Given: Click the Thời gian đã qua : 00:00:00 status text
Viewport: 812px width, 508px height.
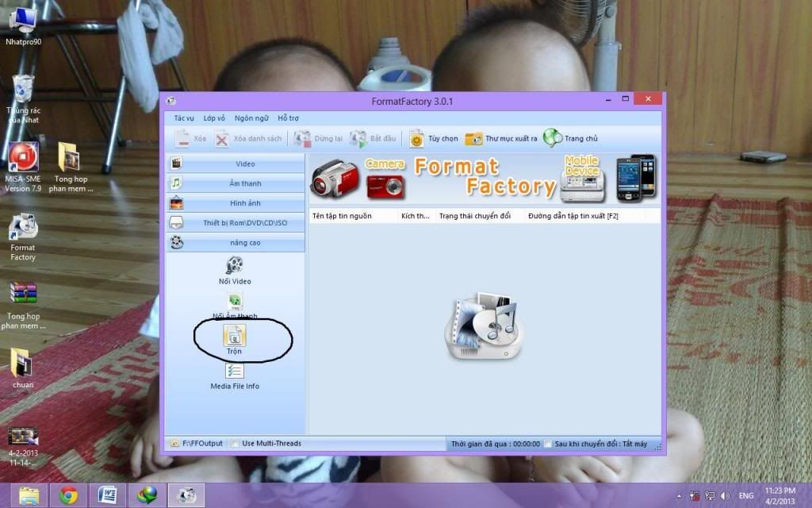Looking at the screenshot, I should pyautogui.click(x=495, y=444).
